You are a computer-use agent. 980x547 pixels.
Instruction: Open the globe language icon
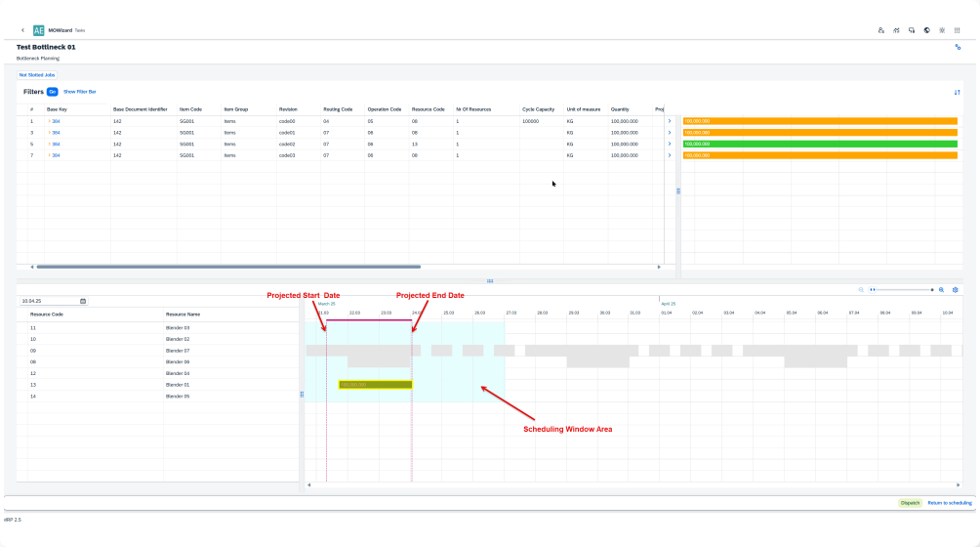pos(926,30)
